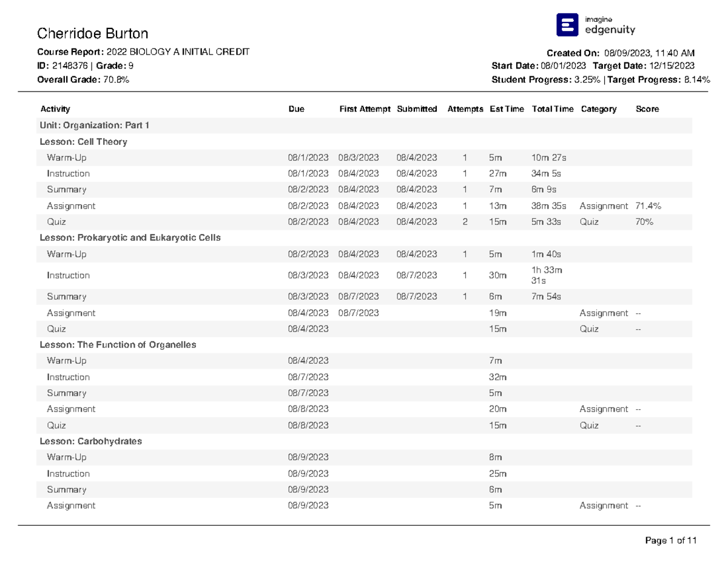Select the Submitted column header
Image resolution: width=728 pixels, height=562 pixels.
pos(416,109)
